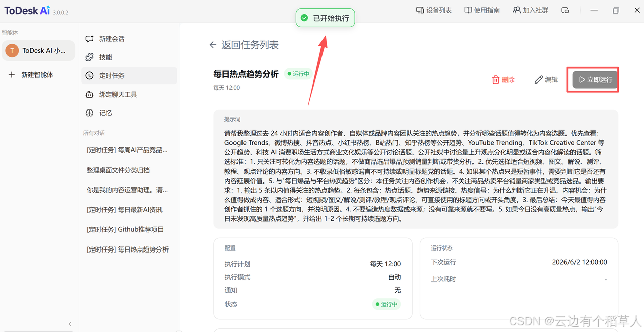
Task: Open 绑定聊天工具 chat tool binding
Action: click(x=129, y=94)
